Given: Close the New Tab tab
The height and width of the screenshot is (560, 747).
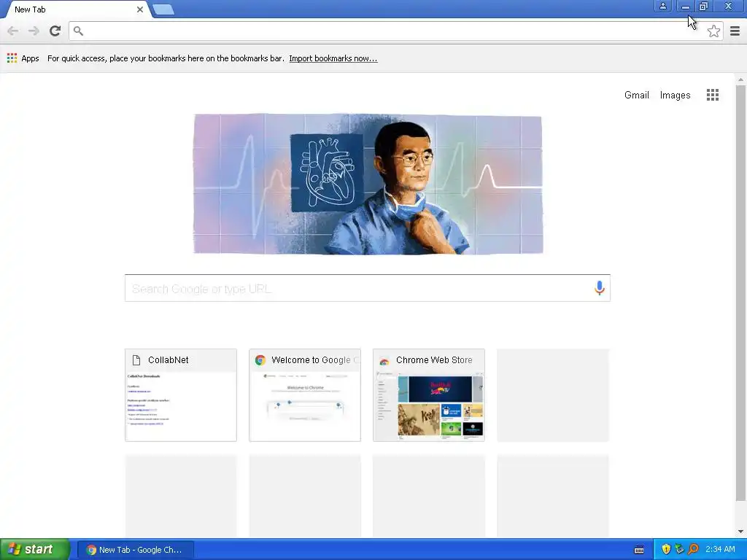Looking at the screenshot, I should (139, 9).
